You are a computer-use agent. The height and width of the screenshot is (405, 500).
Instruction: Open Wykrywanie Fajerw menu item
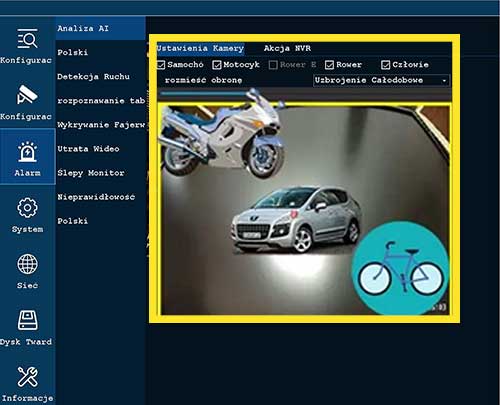tap(101, 125)
